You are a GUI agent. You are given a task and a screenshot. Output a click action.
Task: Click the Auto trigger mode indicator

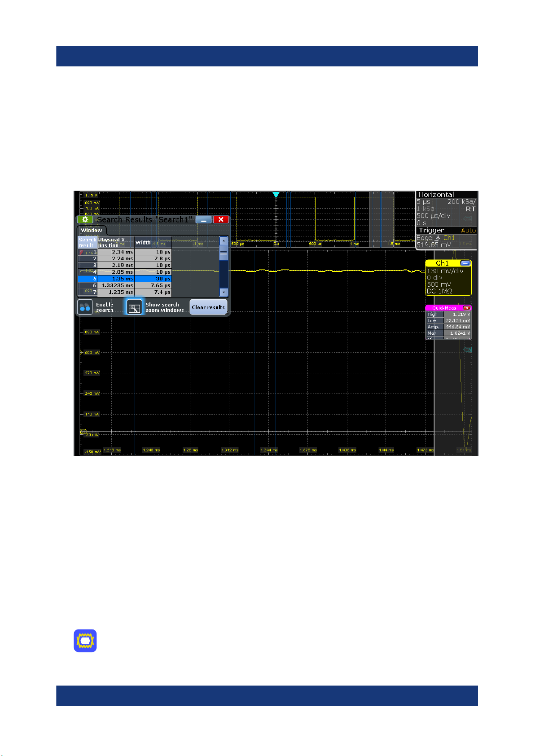[x=468, y=230]
